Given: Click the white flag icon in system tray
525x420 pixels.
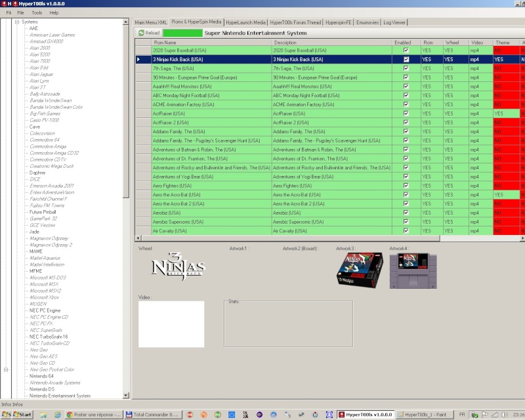Looking at the screenshot, I should point(484,415).
